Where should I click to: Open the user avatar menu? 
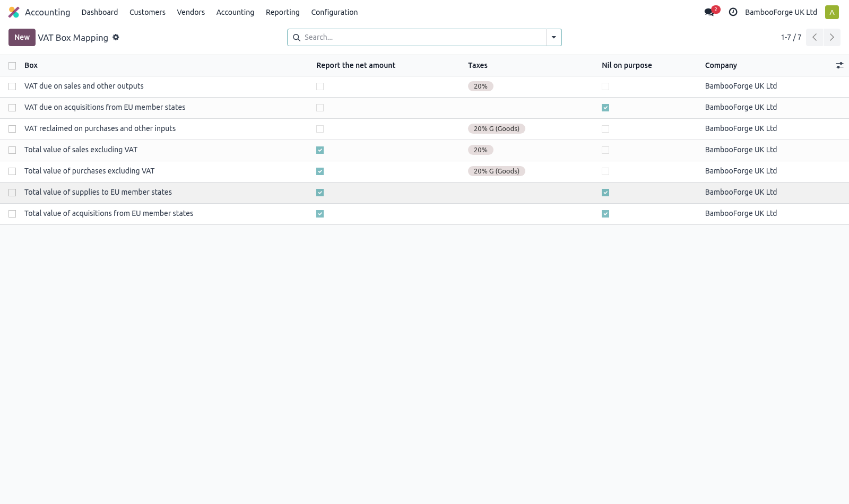click(831, 12)
